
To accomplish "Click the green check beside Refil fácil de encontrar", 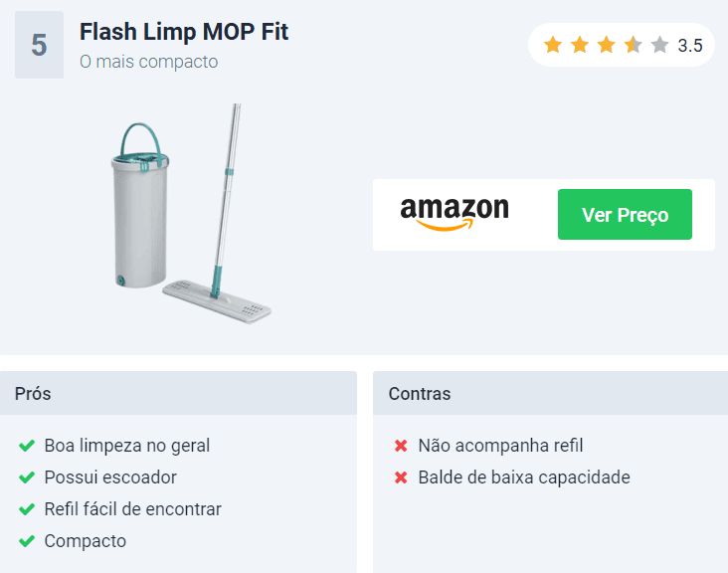I will (x=27, y=509).
